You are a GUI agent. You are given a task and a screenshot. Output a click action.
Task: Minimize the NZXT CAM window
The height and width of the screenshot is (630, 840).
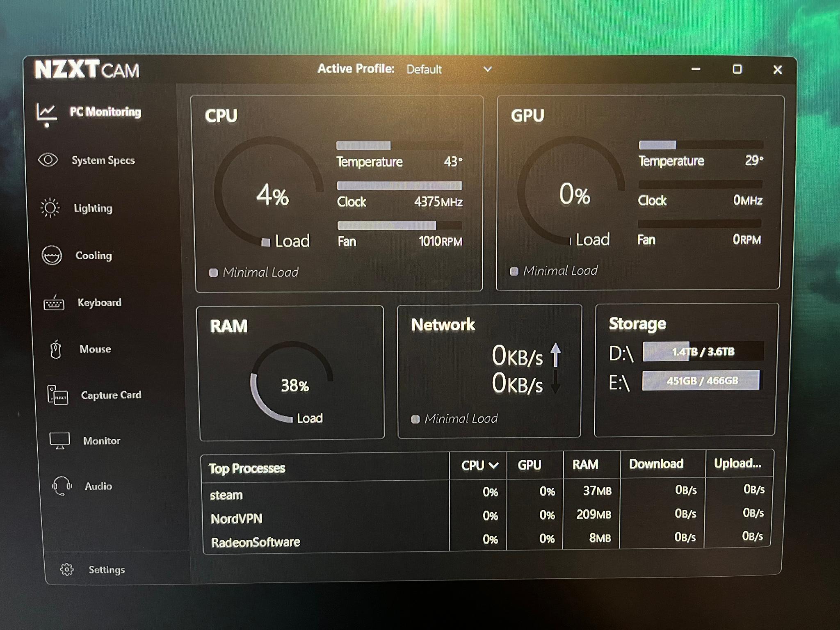click(696, 69)
